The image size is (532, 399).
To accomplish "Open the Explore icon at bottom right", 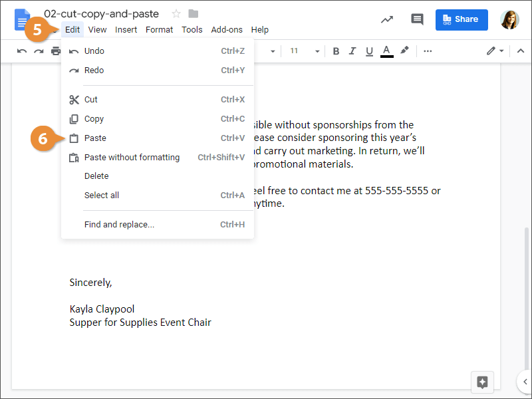I will coord(482,382).
